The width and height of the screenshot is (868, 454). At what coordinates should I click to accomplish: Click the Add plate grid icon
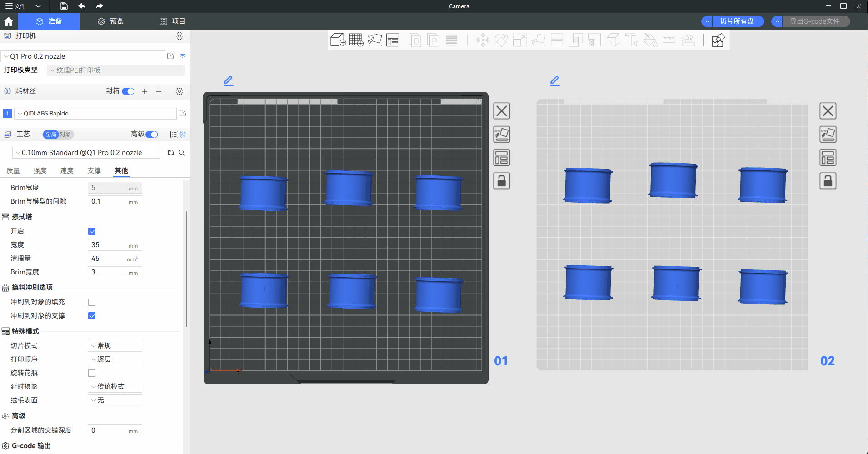[x=356, y=40]
